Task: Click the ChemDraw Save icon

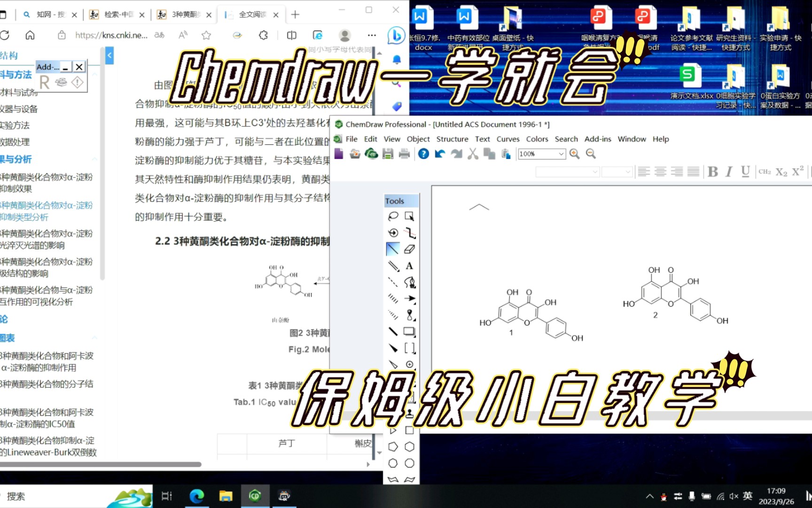Action: 388,154
